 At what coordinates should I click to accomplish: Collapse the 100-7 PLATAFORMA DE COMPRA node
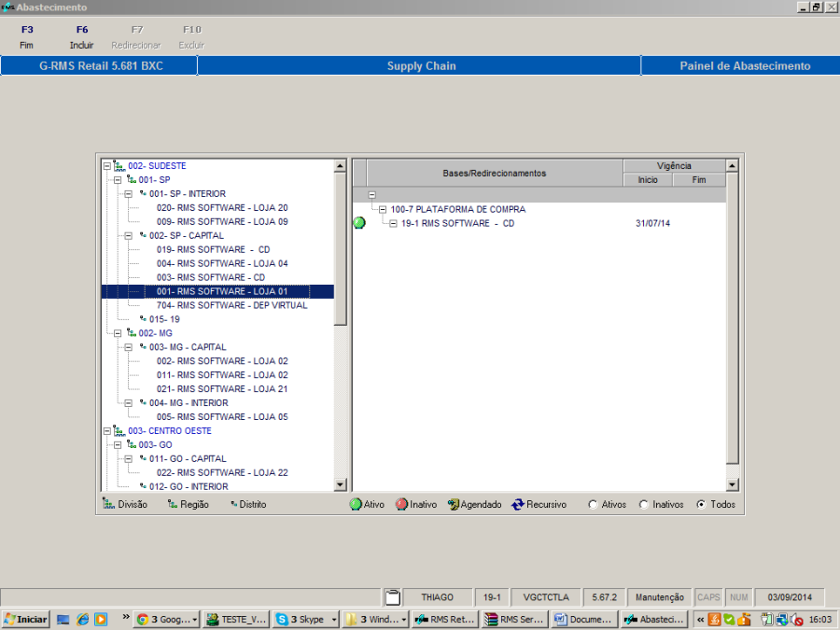pos(383,210)
